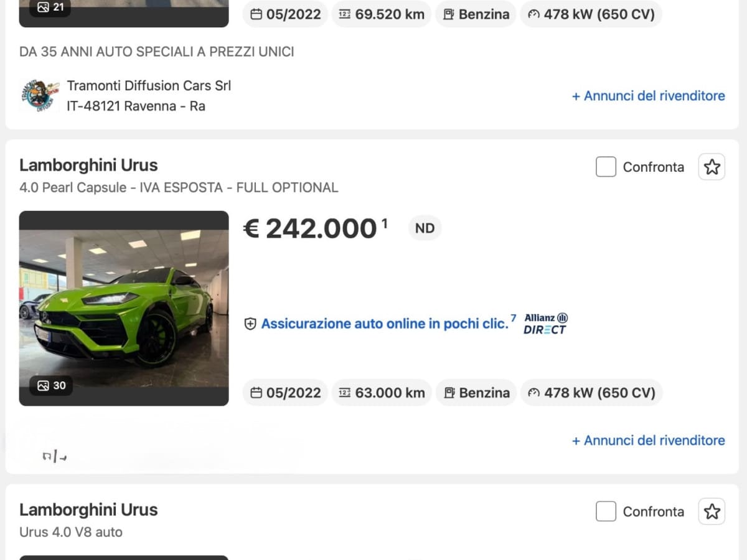Click the 69.520 km mileage tag
The image size is (747, 560).
(x=382, y=14)
